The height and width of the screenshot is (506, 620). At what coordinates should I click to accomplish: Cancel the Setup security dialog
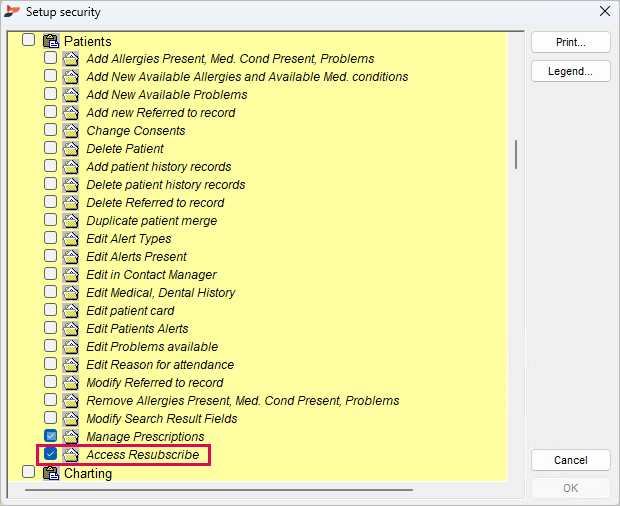(571, 460)
